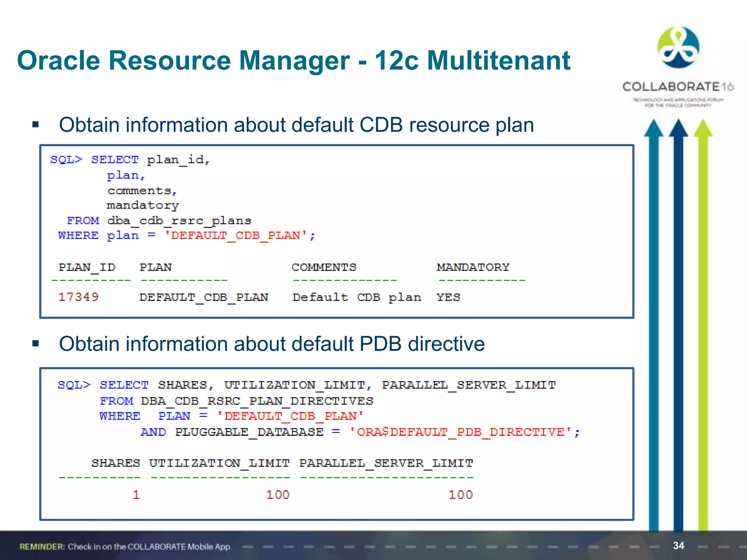Click the slide title Oracle Resource Manager - 12c Multitenant
This screenshot has width=747, height=560.
[294, 61]
